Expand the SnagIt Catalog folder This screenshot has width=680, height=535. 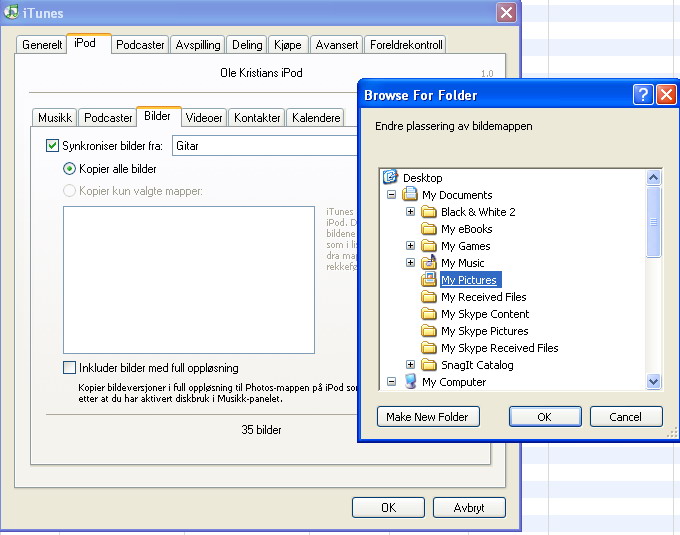point(410,365)
